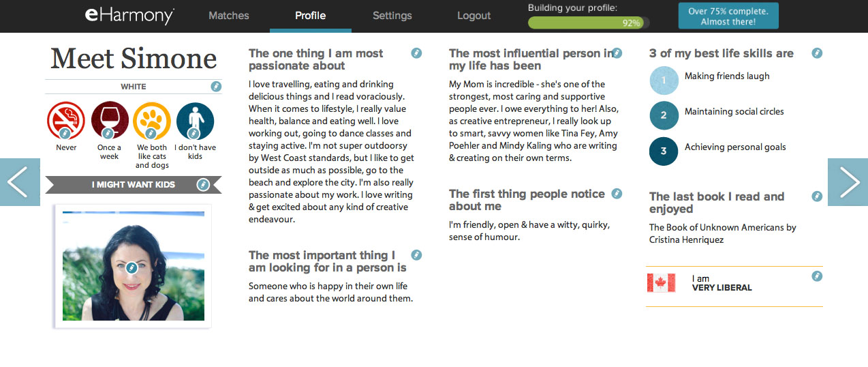
Task: Click the Logout link
Action: tap(474, 16)
